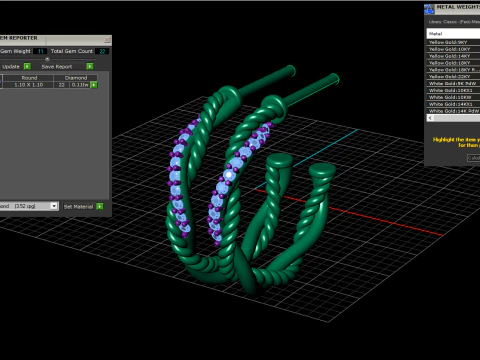Click the Metal header in Metal Weights list
This screenshot has height=360, width=480.
(453, 34)
